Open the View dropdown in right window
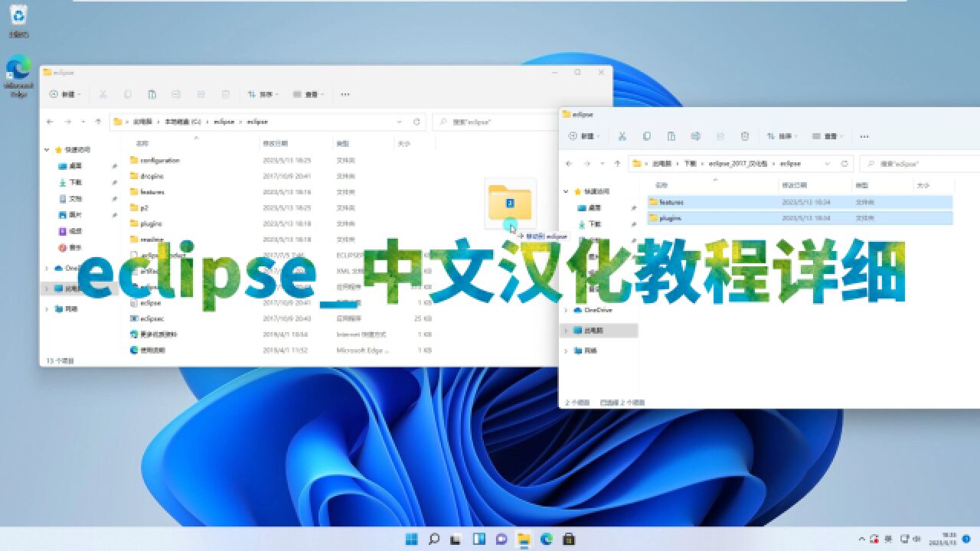 click(828, 136)
